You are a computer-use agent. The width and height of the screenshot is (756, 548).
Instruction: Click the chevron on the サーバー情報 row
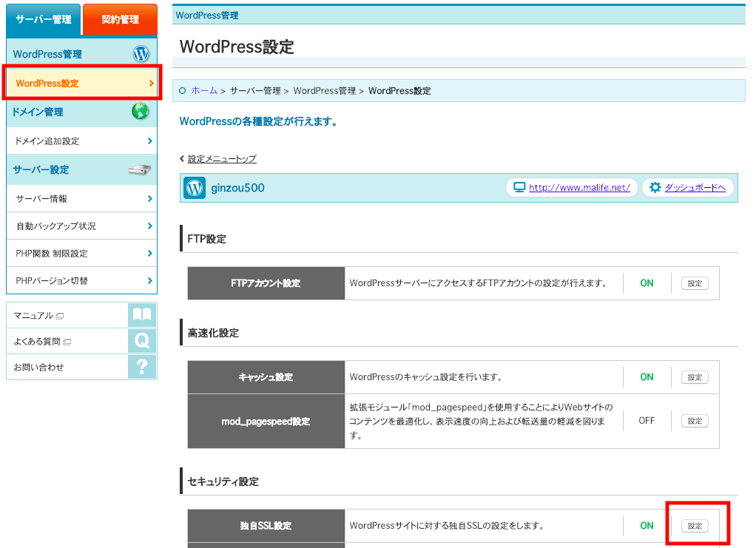point(150,199)
